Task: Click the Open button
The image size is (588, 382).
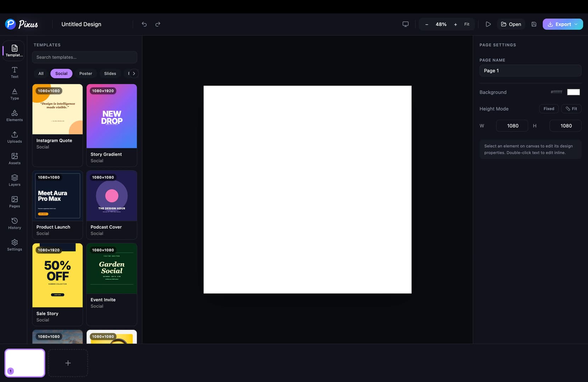Action: point(511,24)
